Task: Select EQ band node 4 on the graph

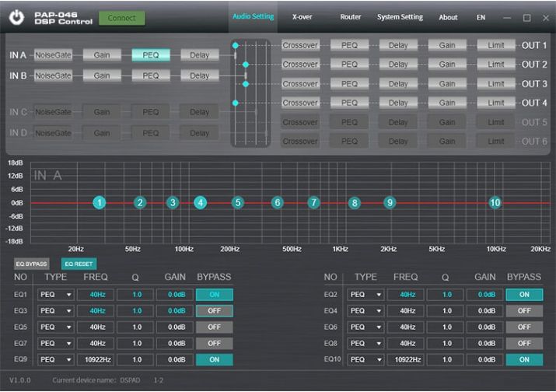Action: [201, 202]
